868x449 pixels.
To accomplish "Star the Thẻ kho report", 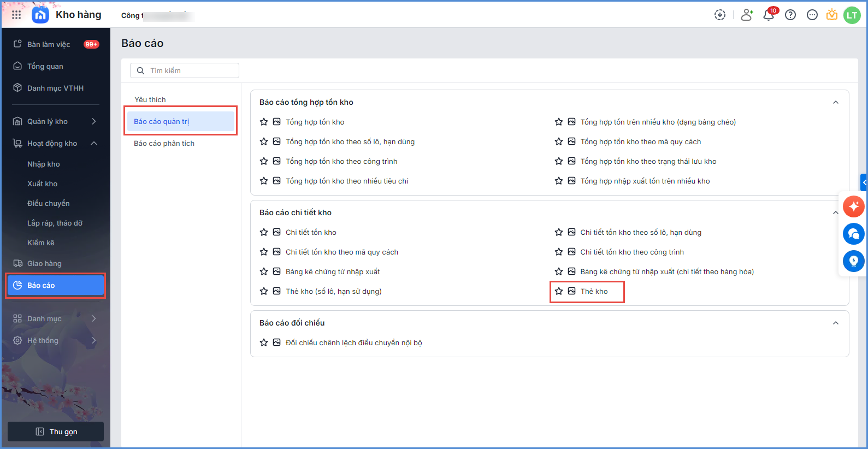I will [x=559, y=291].
